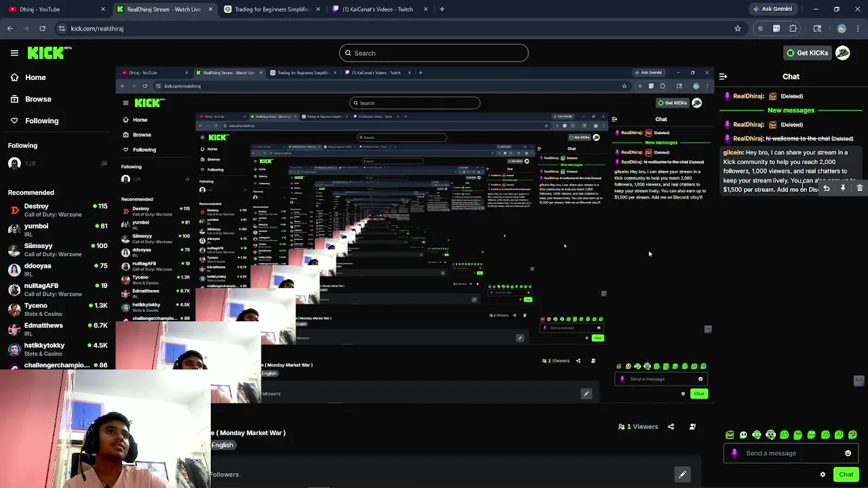Screen dimensions: 868x488
Task: Click the Recommended heading in sidebar
Action: (31, 192)
